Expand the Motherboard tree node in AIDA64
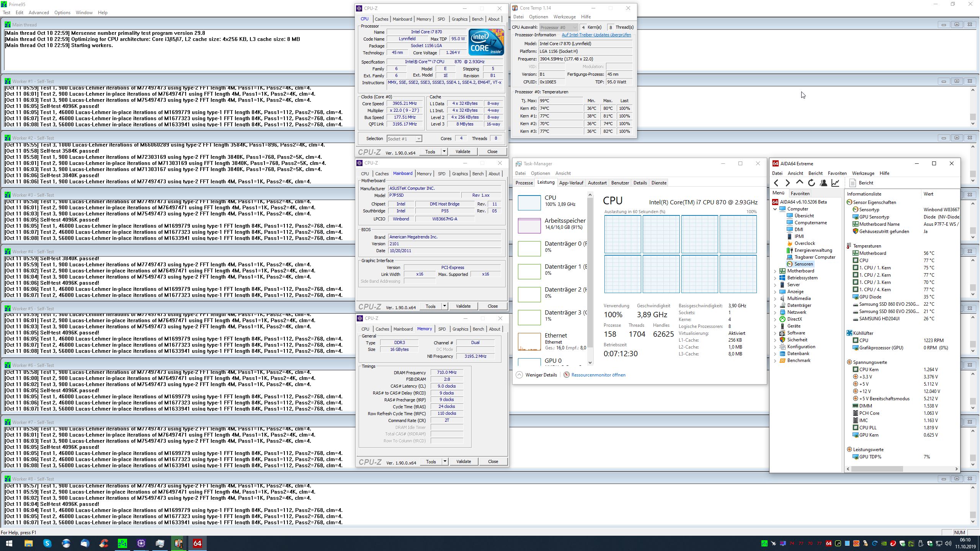The height and width of the screenshot is (551, 980). pyautogui.click(x=775, y=271)
